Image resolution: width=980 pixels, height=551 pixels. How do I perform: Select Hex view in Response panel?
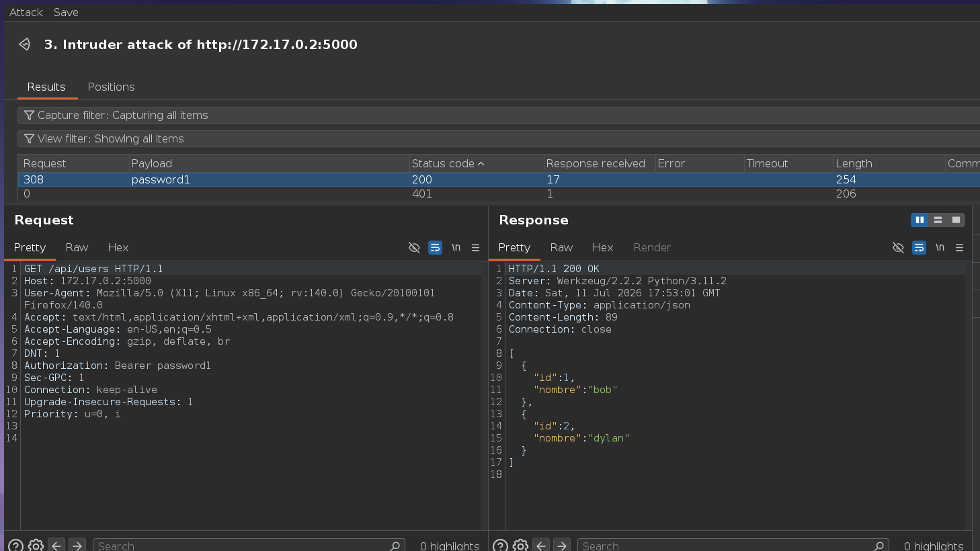tap(603, 247)
